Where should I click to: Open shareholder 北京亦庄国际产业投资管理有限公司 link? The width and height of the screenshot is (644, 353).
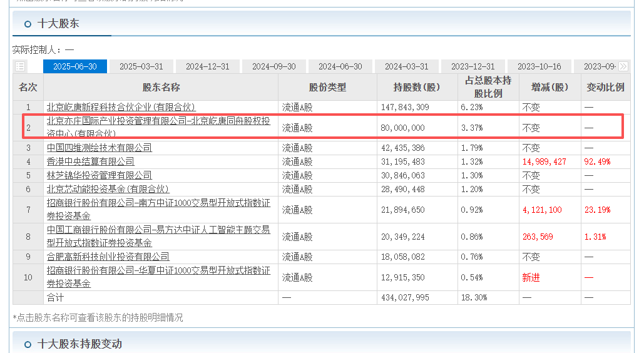click(x=158, y=127)
